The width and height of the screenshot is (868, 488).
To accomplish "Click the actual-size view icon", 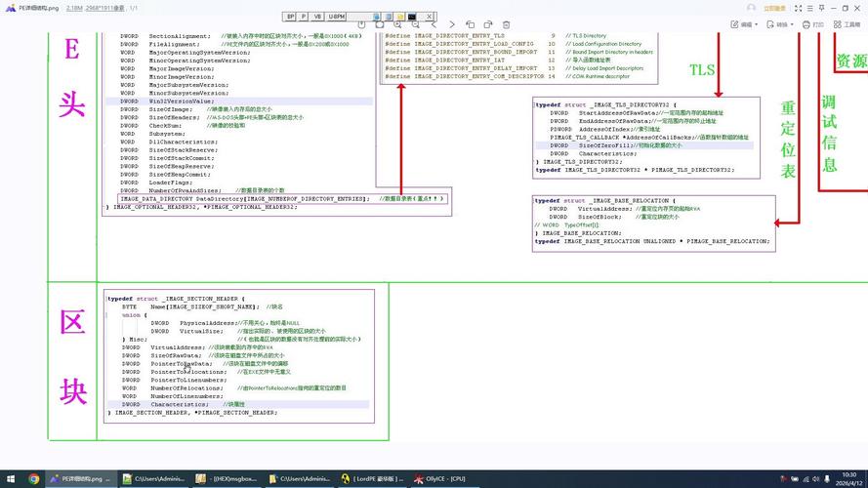I will click(x=361, y=25).
